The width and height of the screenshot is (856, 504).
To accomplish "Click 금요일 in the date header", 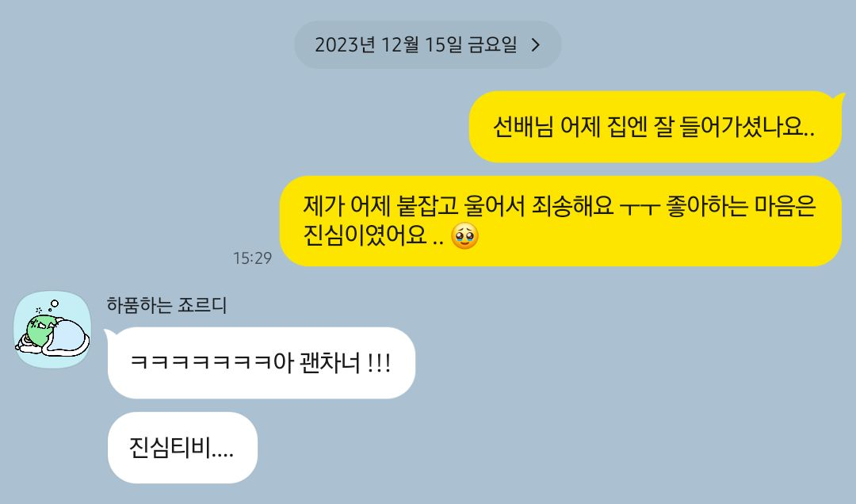I will 492,45.
